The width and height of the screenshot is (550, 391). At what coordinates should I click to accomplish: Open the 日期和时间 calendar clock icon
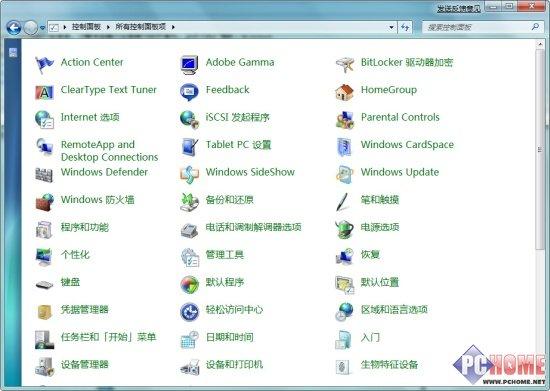coord(189,339)
